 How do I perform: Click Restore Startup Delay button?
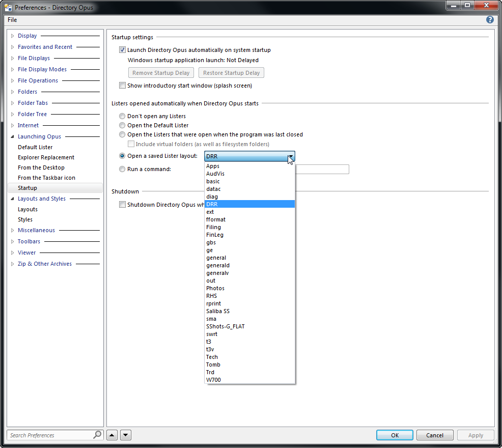231,73
